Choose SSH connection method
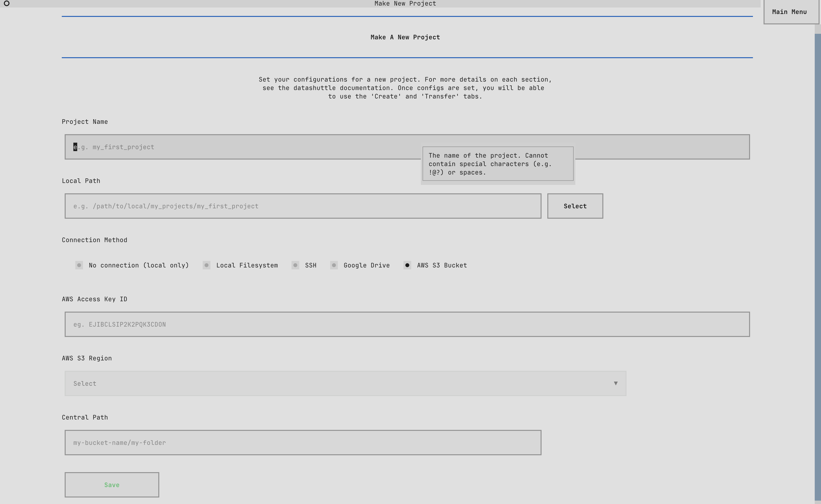Screen dimensions: 821x504 [304, 265]
